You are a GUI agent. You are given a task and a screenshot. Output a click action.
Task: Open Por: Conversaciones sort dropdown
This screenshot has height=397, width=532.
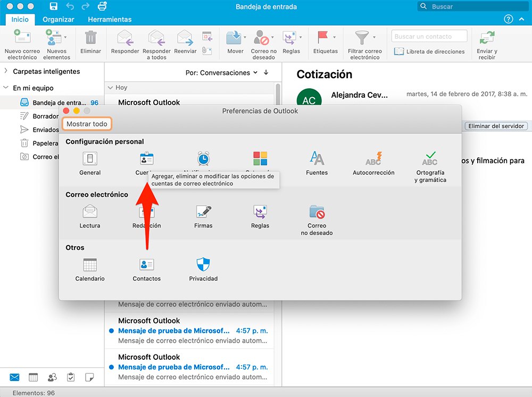221,73
